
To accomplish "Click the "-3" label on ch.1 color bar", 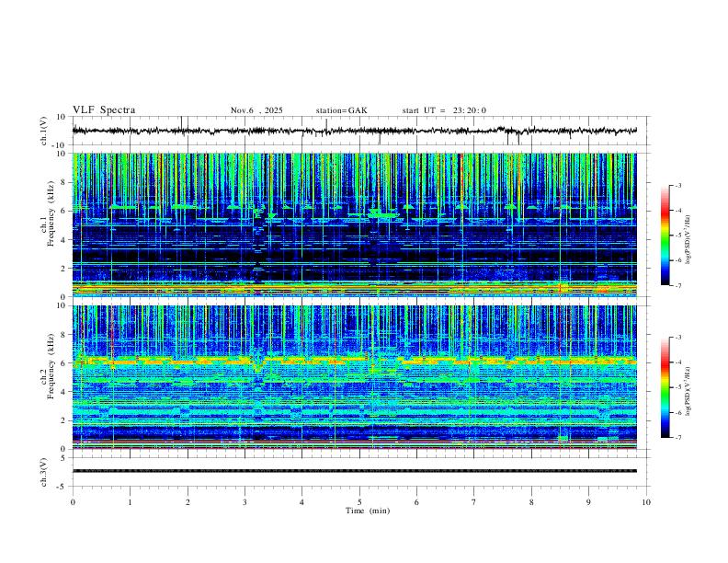I will 677,185.
